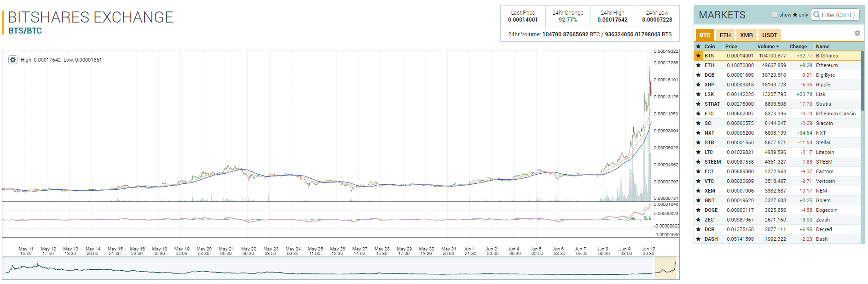Toggle favorite star for XRP row
868x284 pixels.
pyautogui.click(x=698, y=85)
